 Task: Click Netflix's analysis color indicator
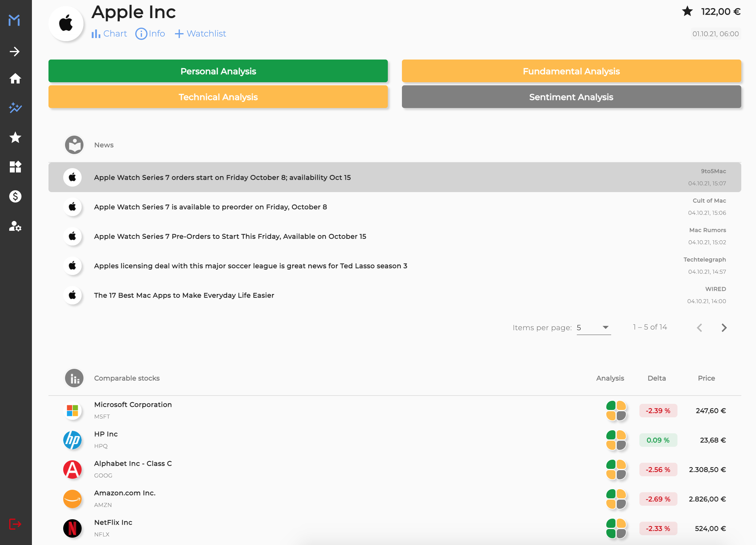click(x=616, y=528)
